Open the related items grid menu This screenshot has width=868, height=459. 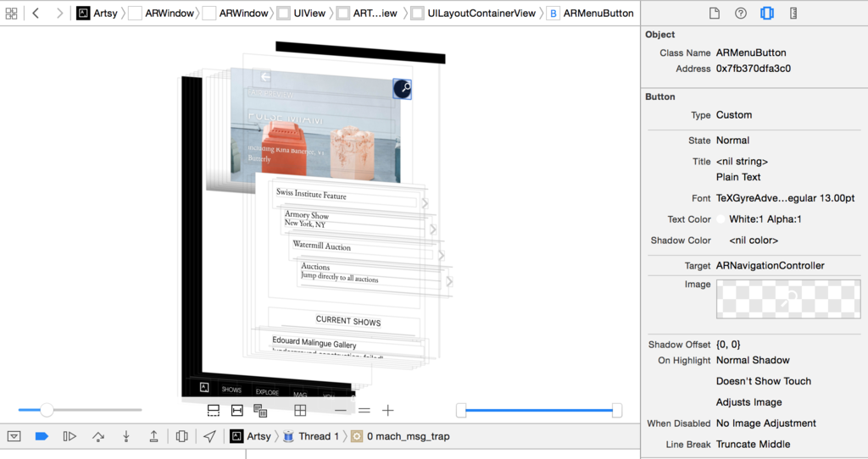coord(11,14)
